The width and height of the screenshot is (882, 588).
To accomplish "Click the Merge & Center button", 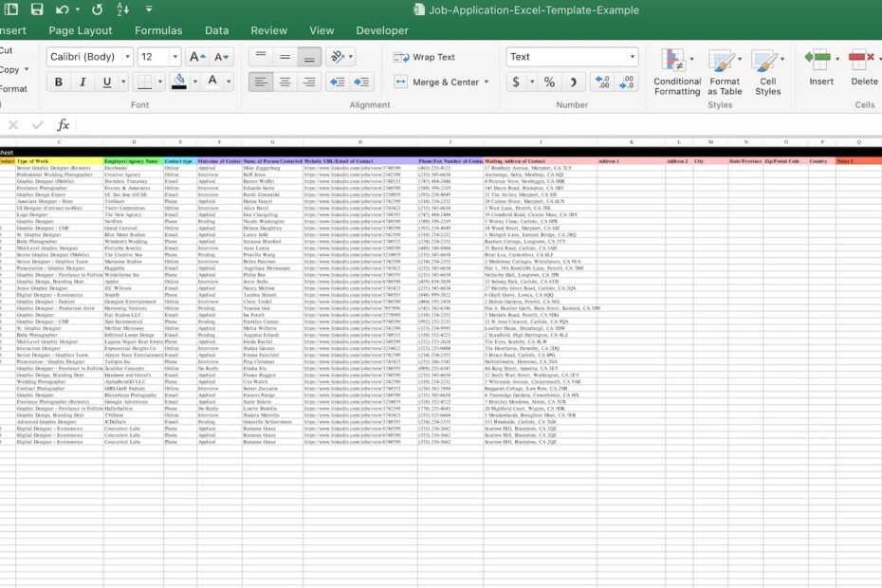I will [x=436, y=83].
